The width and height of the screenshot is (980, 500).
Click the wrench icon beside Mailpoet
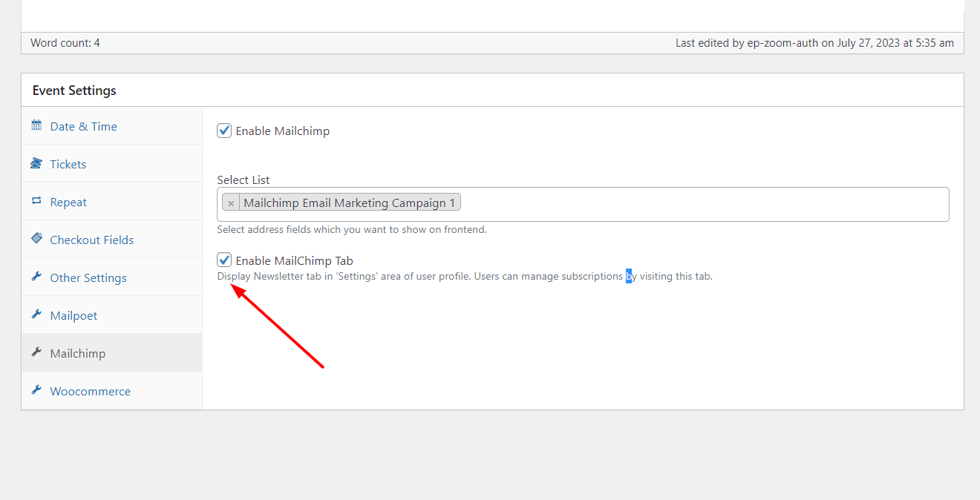pos(36,315)
